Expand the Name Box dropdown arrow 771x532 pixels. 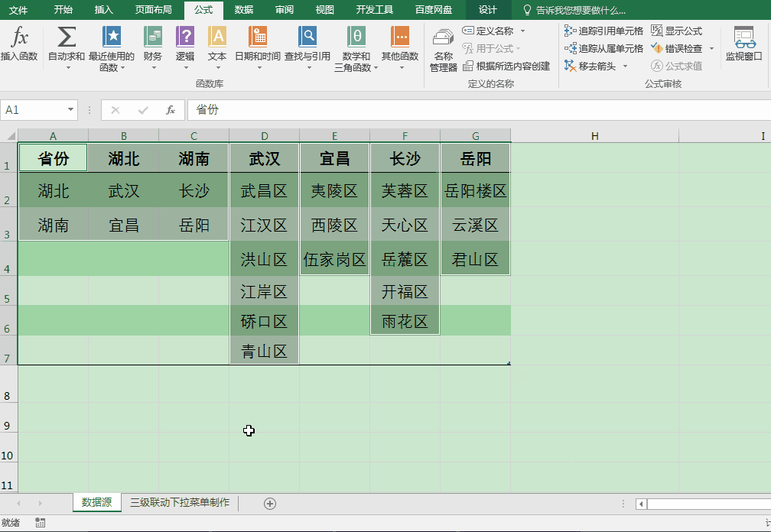(71, 109)
